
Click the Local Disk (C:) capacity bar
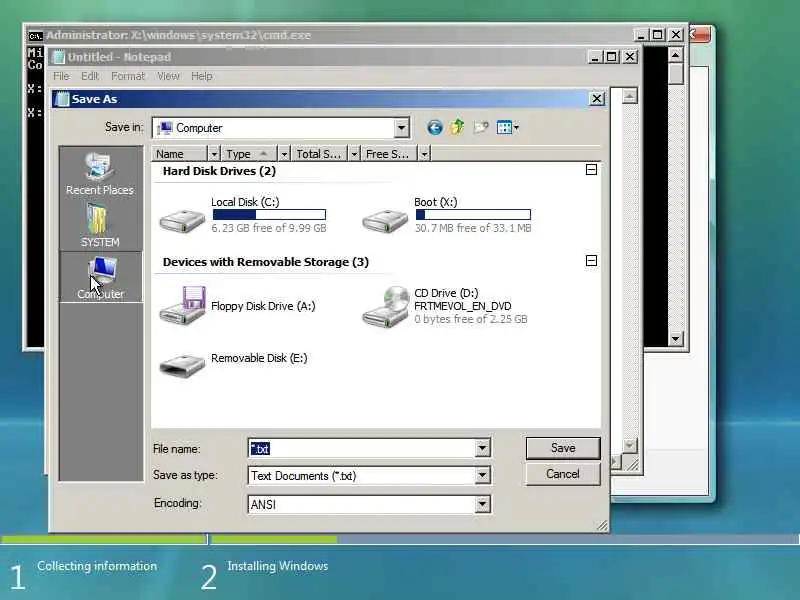coord(269,215)
